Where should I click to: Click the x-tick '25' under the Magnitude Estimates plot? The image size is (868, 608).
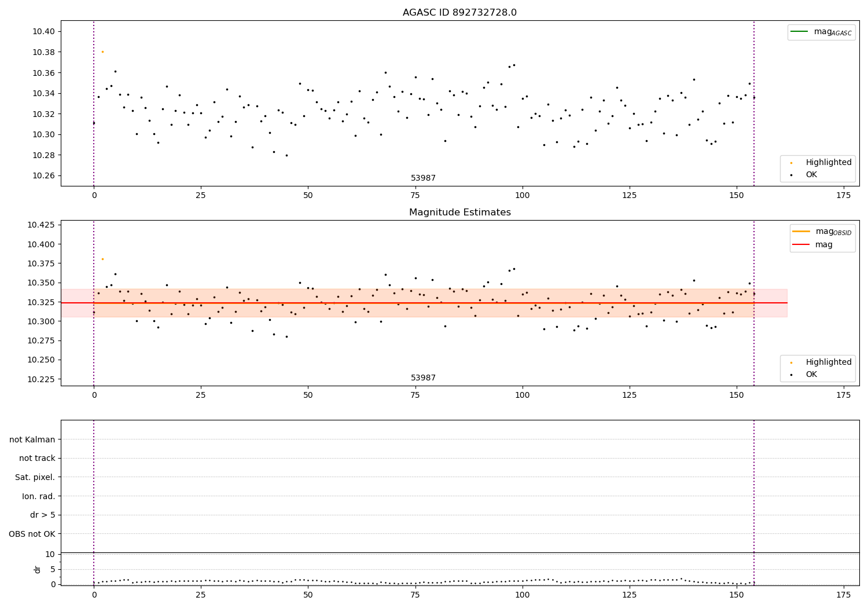201,395
